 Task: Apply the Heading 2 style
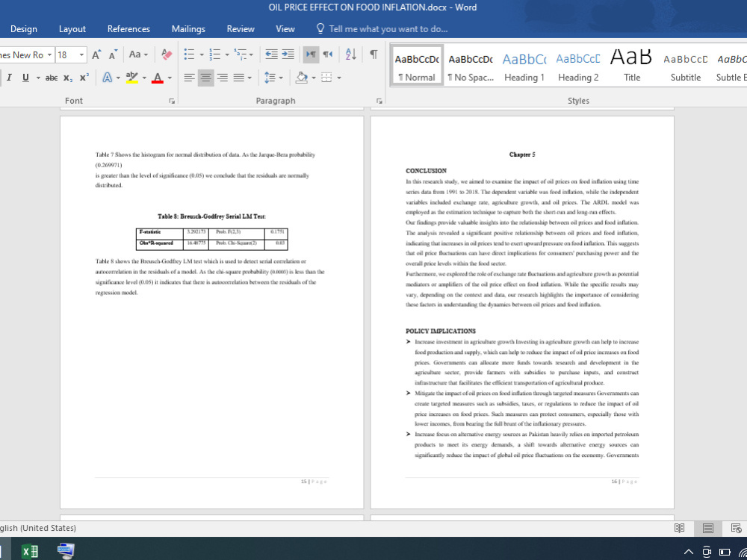[x=578, y=66]
